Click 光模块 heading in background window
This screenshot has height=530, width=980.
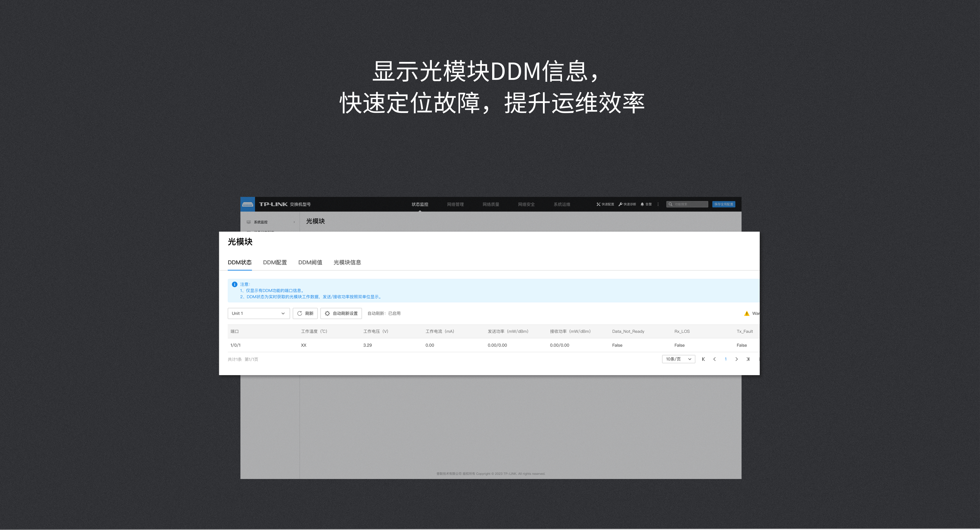coord(315,221)
